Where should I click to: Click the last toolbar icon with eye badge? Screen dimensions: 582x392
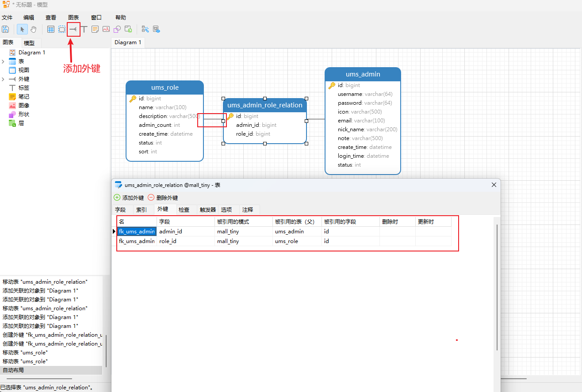pyautogui.click(x=156, y=29)
